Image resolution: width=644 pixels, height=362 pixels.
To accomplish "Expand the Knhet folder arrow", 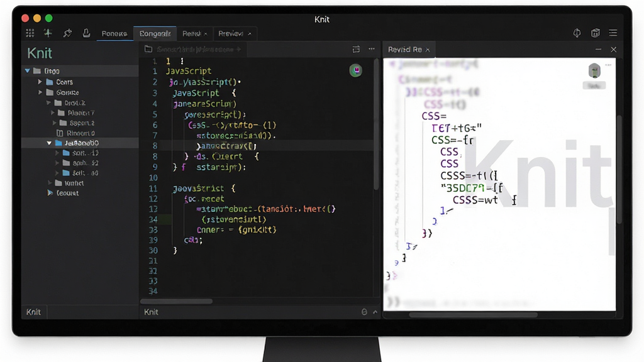I will (x=50, y=183).
